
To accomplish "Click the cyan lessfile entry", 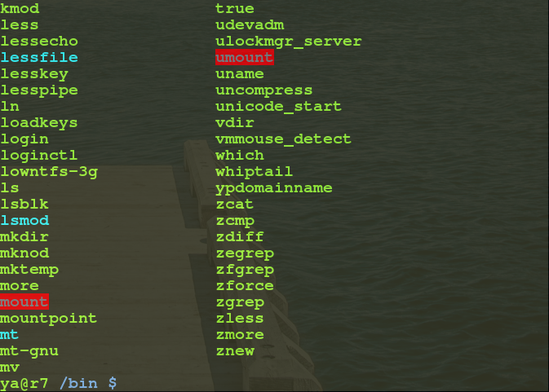I will click(x=38, y=58).
